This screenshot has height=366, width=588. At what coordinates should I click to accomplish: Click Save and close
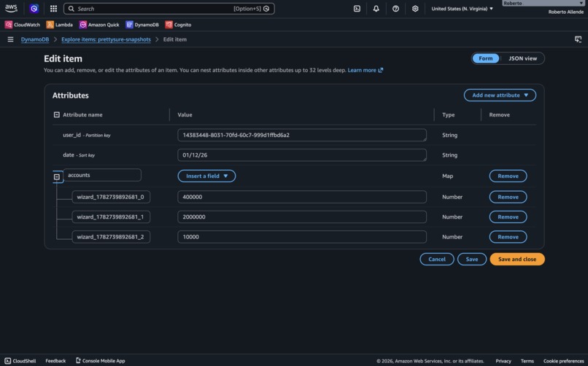pos(517,260)
